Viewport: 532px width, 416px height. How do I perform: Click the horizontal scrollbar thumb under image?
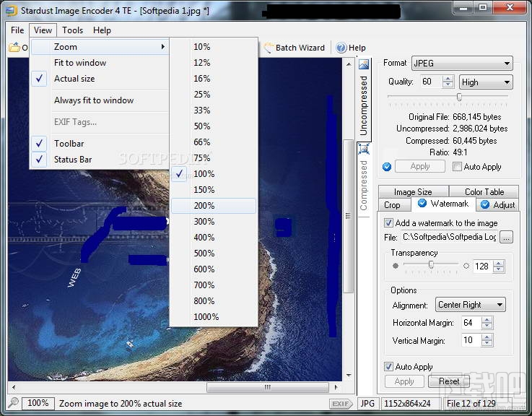tap(268, 387)
